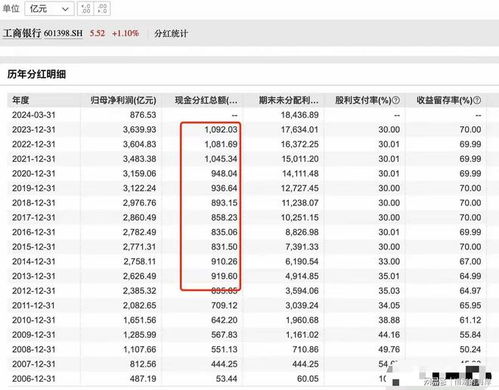Click net profit value 3,159.06

coord(139,174)
